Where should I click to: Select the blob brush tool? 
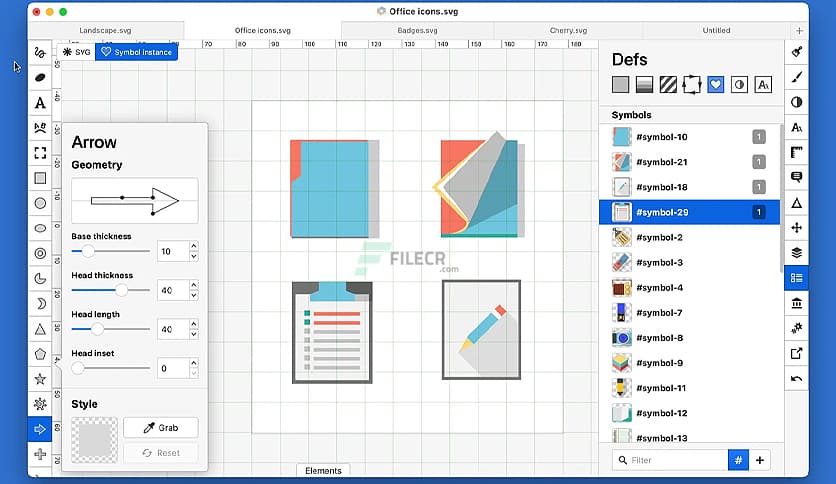pos(40,78)
